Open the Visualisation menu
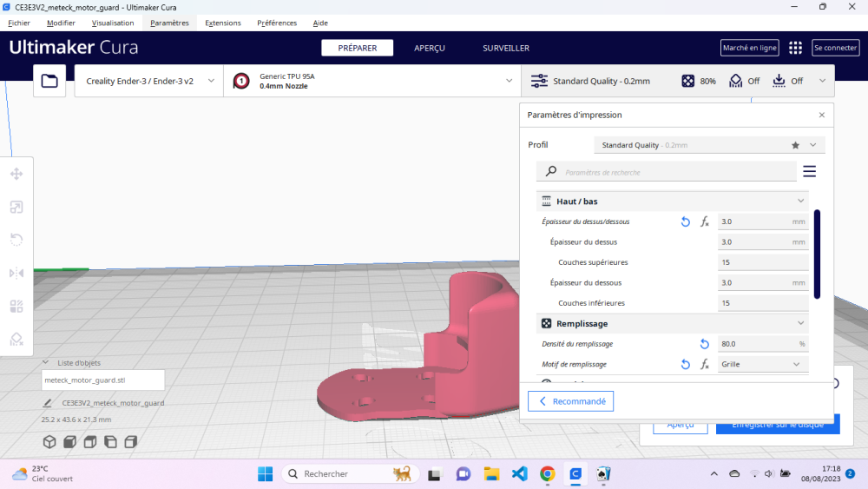Viewport: 868px width, 489px height. 113,23
